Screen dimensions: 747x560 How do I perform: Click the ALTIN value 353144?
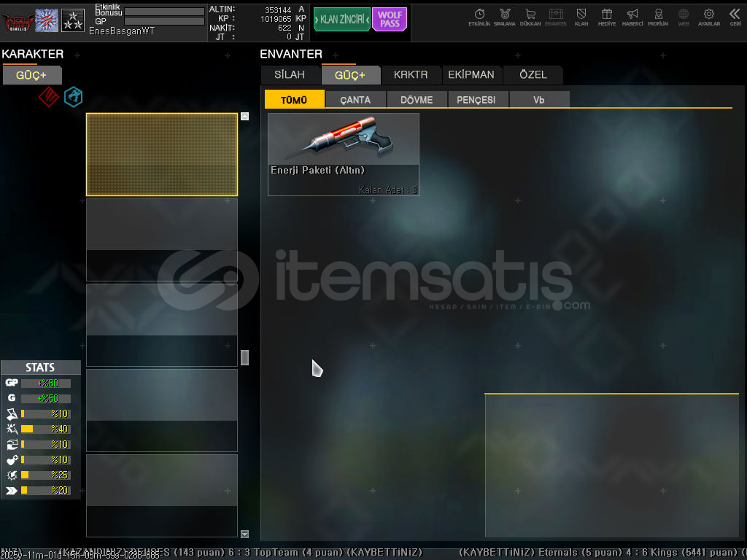(x=278, y=10)
